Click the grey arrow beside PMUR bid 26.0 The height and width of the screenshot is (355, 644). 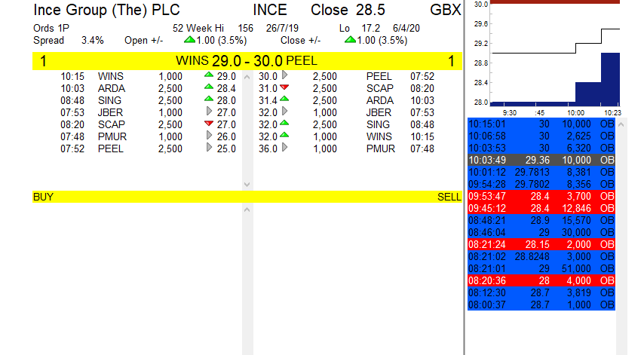(209, 136)
